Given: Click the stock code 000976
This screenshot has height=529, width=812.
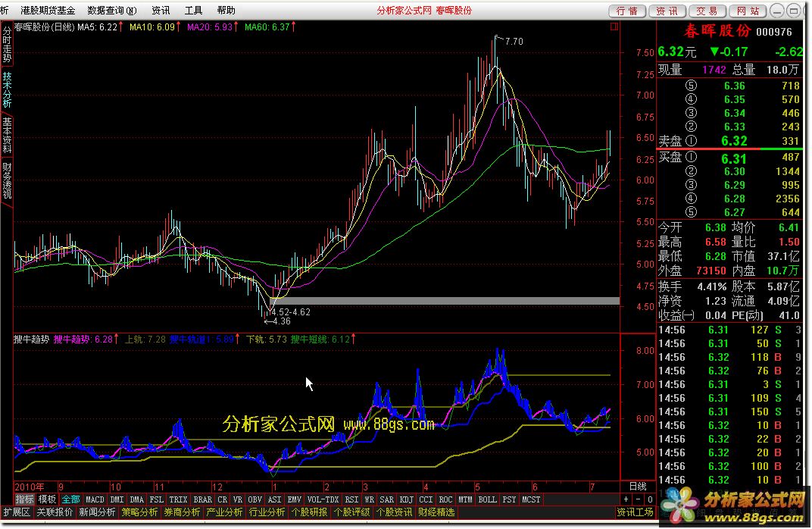Looking at the screenshot, I should pyautogui.click(x=773, y=32).
